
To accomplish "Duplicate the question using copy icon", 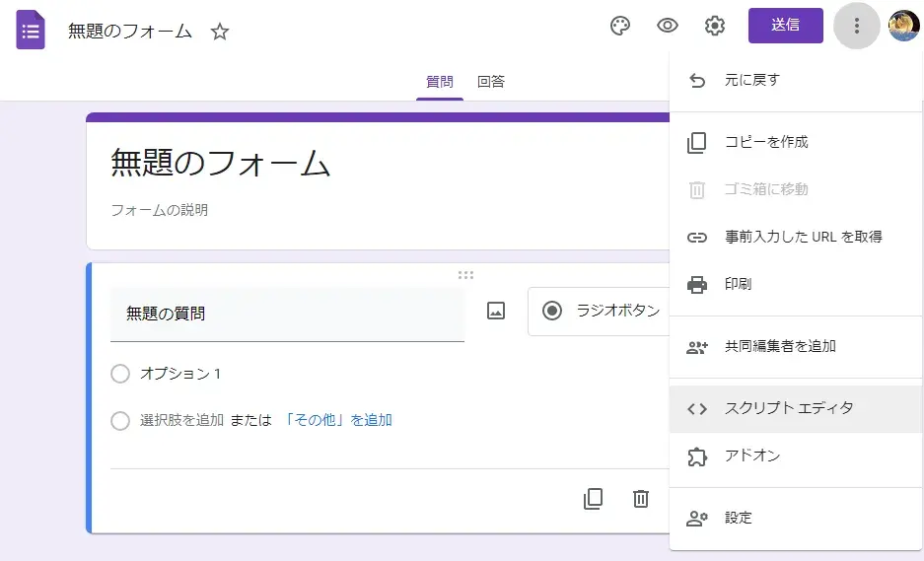I will (593, 499).
